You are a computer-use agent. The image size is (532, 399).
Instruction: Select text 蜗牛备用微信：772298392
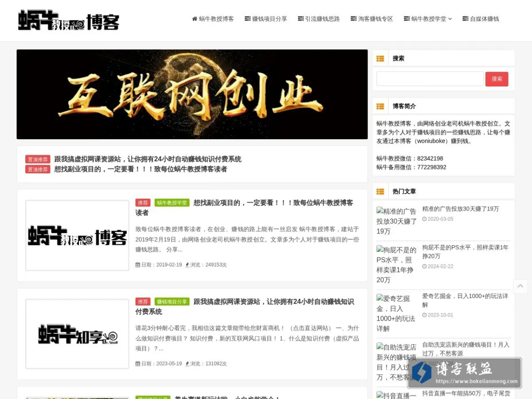pyautogui.click(x=411, y=167)
